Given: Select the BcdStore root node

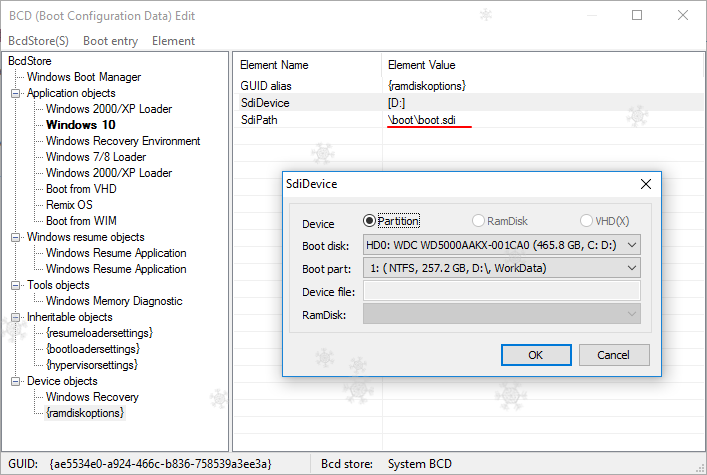Looking at the screenshot, I should click(30, 61).
